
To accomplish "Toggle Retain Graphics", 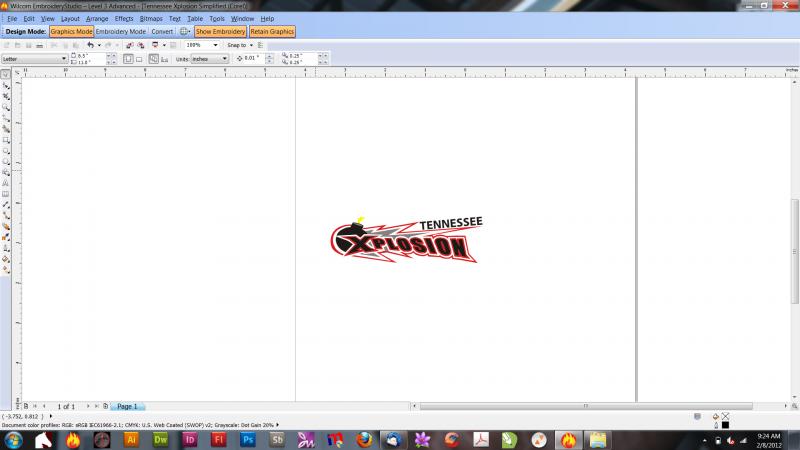I will point(272,31).
